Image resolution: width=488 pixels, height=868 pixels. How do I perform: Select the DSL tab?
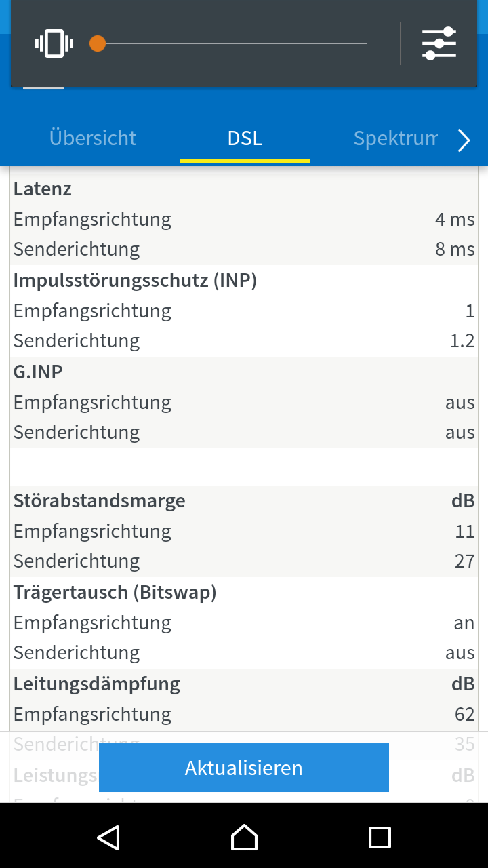245,138
